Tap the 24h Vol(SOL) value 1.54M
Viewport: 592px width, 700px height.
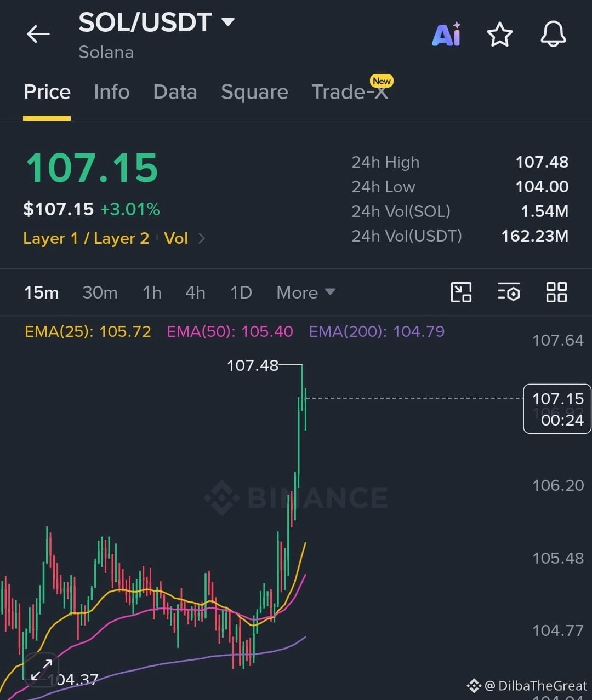(544, 211)
